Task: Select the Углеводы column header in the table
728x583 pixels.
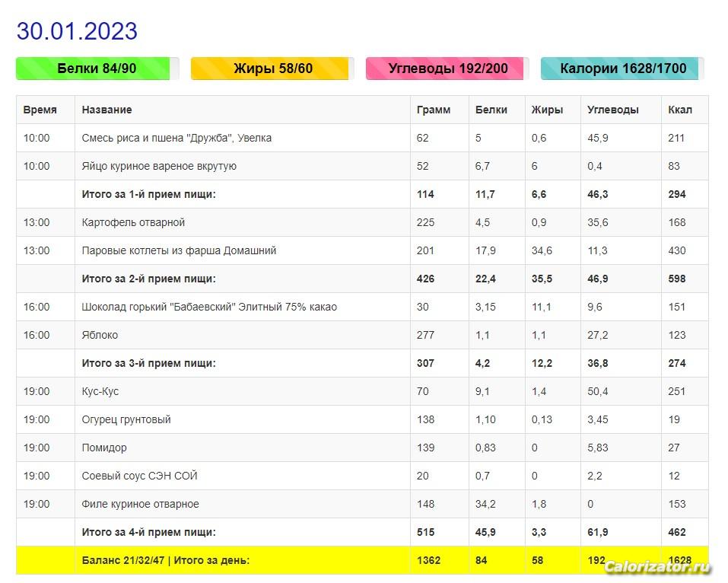Action: tap(613, 110)
